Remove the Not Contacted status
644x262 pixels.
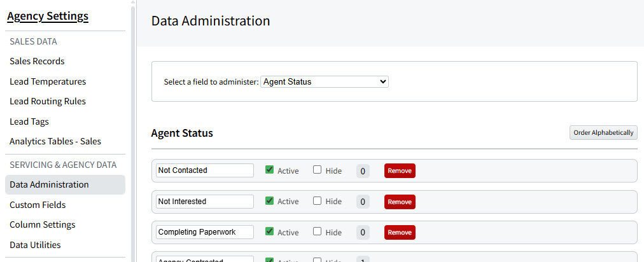pyautogui.click(x=400, y=171)
